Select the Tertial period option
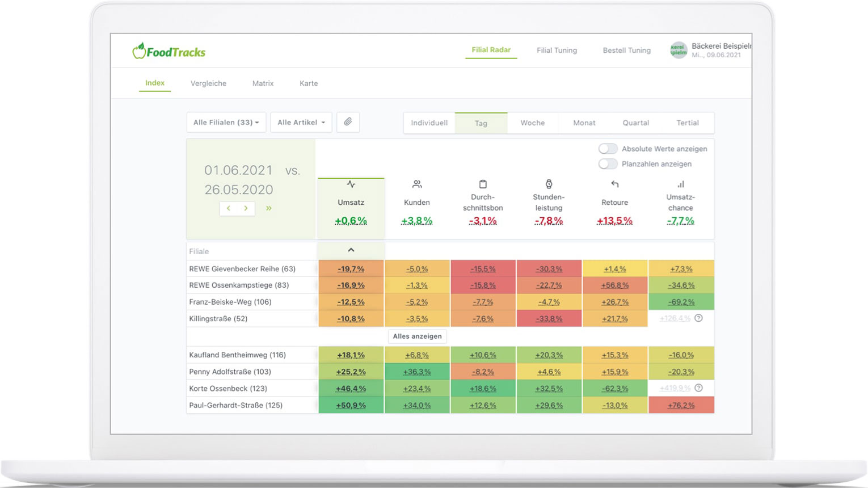Image resolution: width=868 pixels, height=488 pixels. [x=688, y=123]
